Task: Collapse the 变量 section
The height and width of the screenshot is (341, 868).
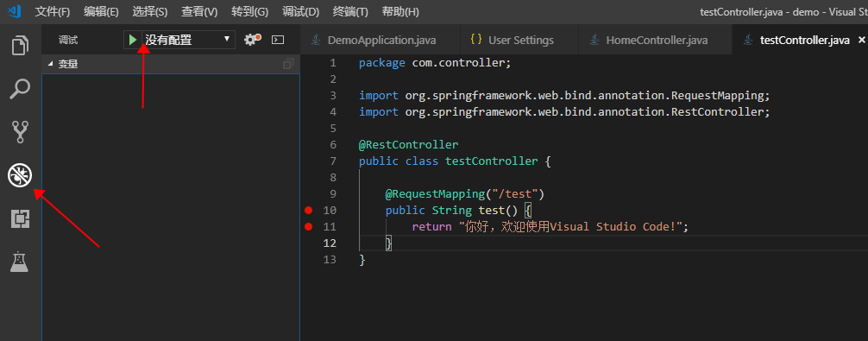Action: [x=171, y=64]
